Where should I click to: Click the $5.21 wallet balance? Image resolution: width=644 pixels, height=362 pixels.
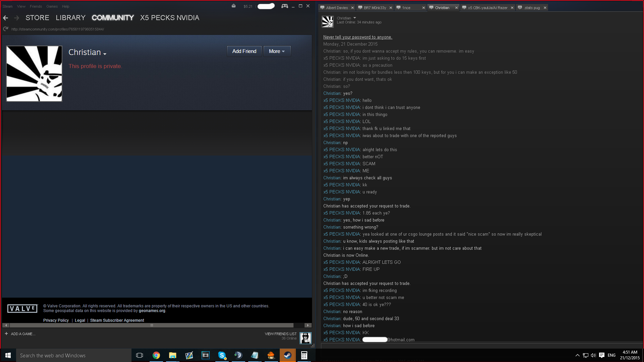[248, 6]
